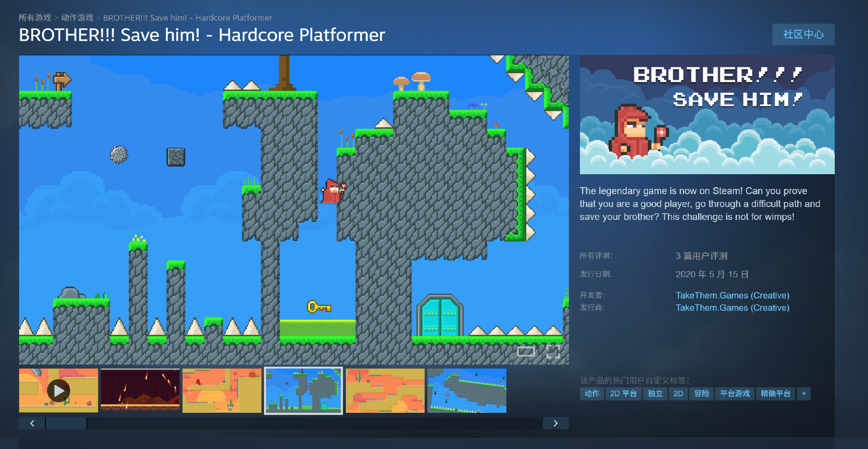Open the TakeThem.Games (Creative) publisher link
The height and width of the screenshot is (449, 868).
click(732, 308)
